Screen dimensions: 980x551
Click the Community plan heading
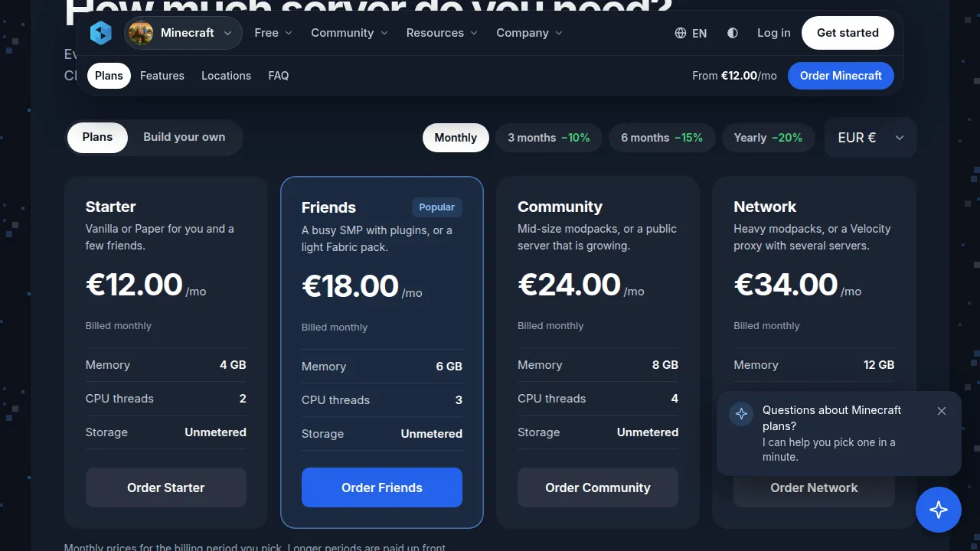coord(560,207)
